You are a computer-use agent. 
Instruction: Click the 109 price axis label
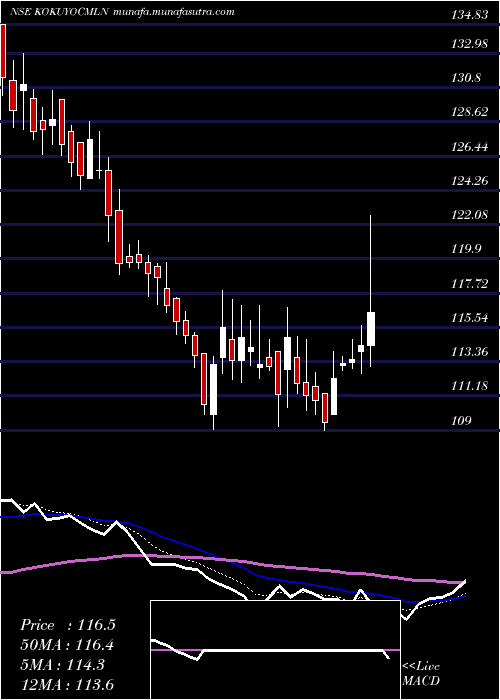(462, 421)
